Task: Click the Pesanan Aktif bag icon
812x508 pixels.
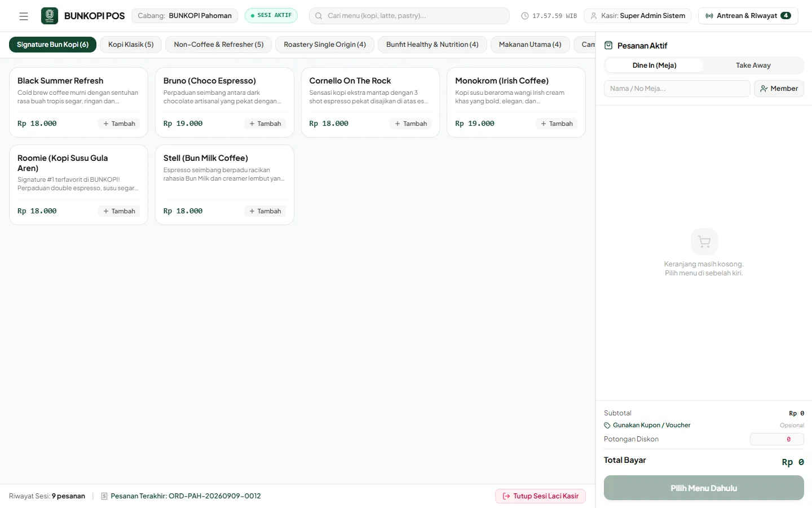Action: coord(608,45)
